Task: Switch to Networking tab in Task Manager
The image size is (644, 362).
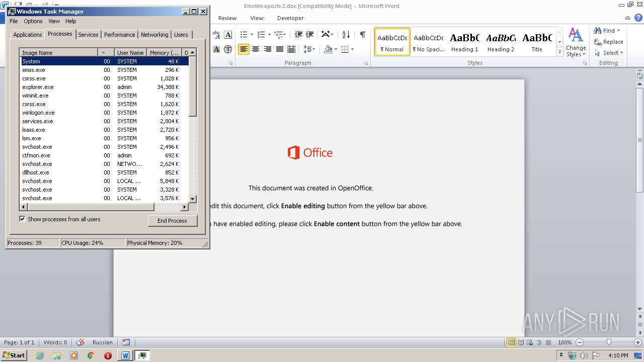Action: [x=154, y=35]
